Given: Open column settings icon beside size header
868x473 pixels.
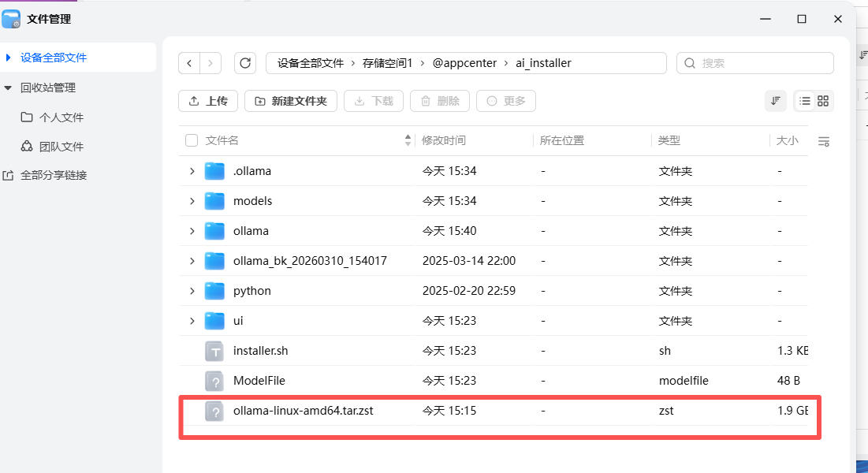Looking at the screenshot, I should [x=824, y=142].
